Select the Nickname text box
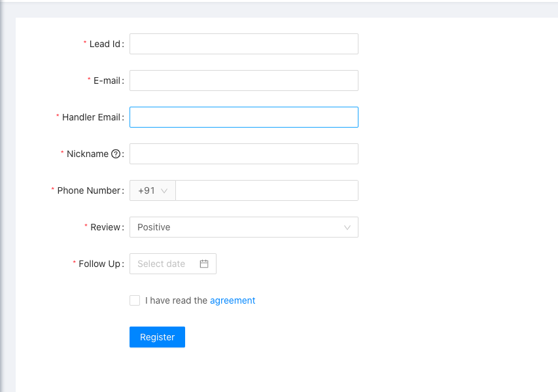This screenshot has height=392, width=558. 244,154
